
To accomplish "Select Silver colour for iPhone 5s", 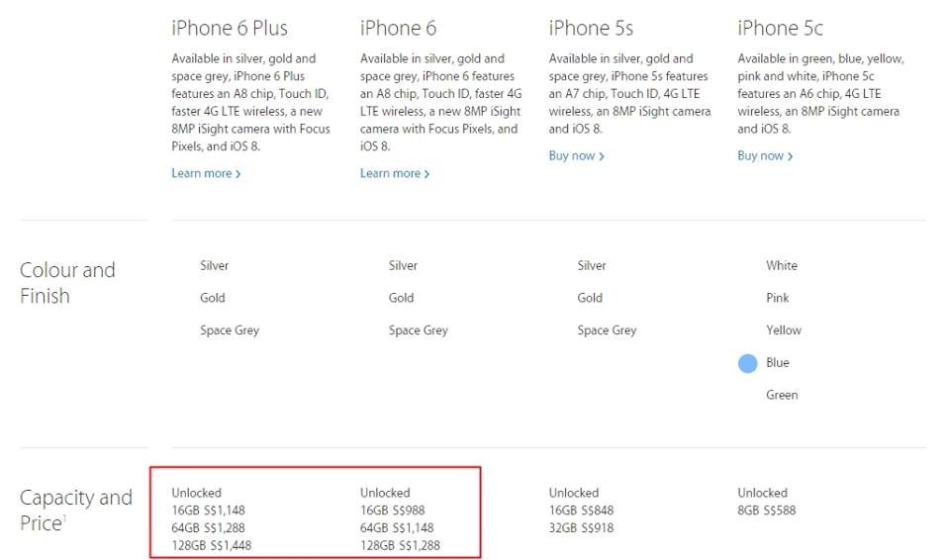I will pyautogui.click(x=592, y=265).
